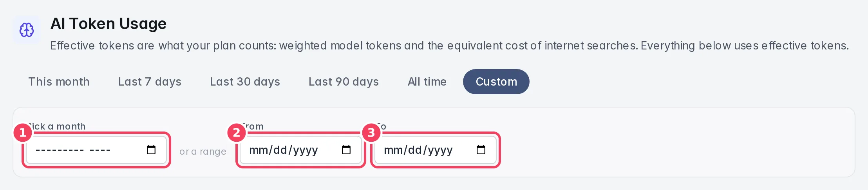The height and width of the screenshot is (190, 868).
Task: Choose the Last 90 days range
Action: 344,82
